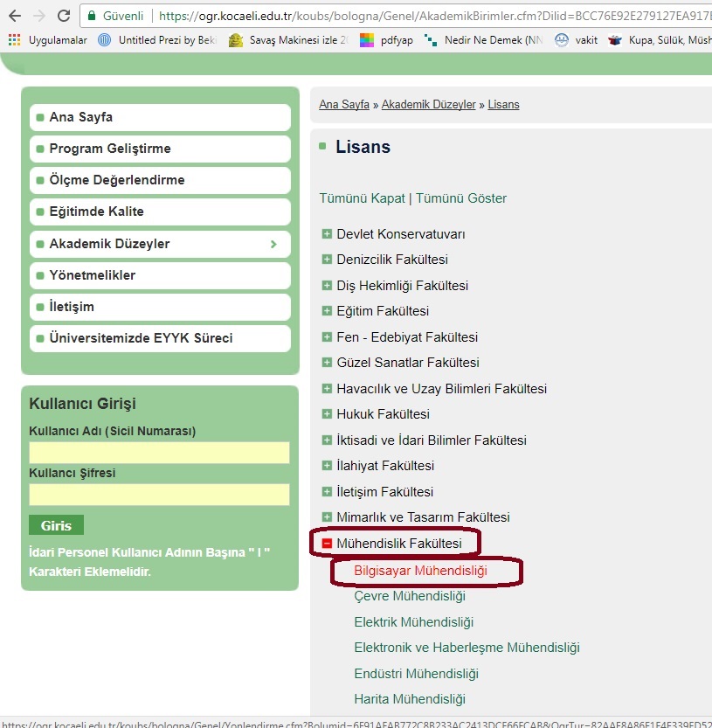Expand the Hukuk Fakültesi plus icon
The height and width of the screenshot is (728, 712).
click(327, 414)
